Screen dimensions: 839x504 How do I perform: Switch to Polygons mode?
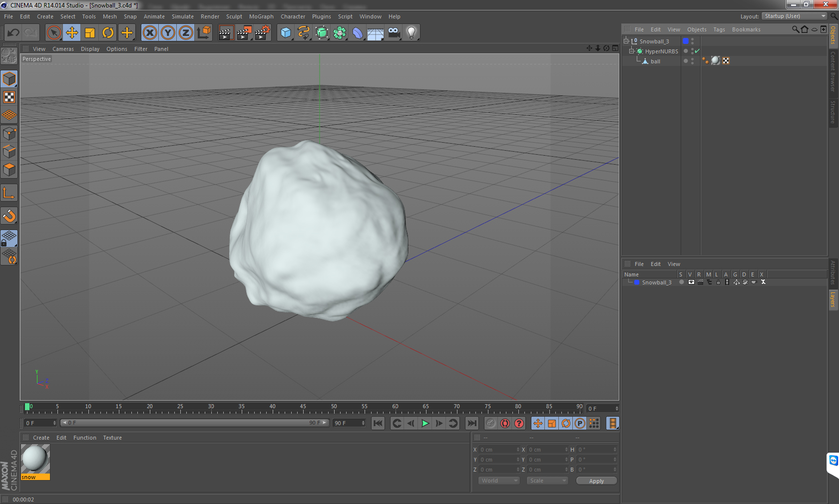click(x=9, y=170)
